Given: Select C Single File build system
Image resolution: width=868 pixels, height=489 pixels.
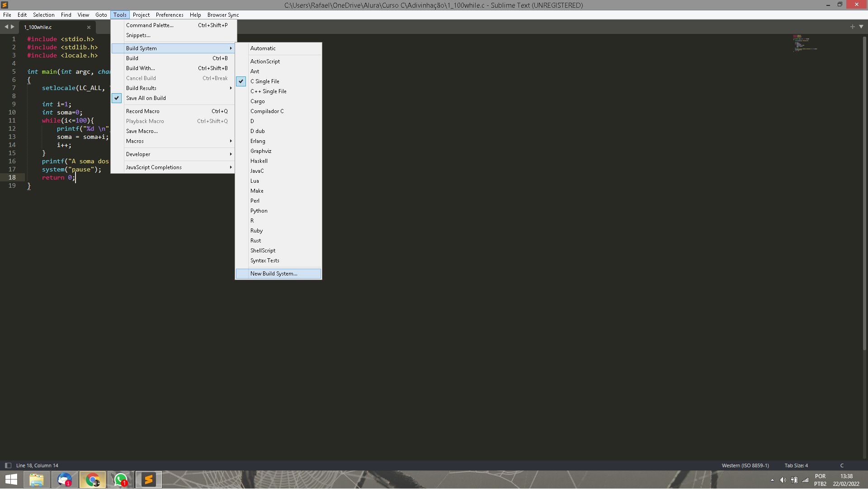Looking at the screenshot, I should point(278,81).
